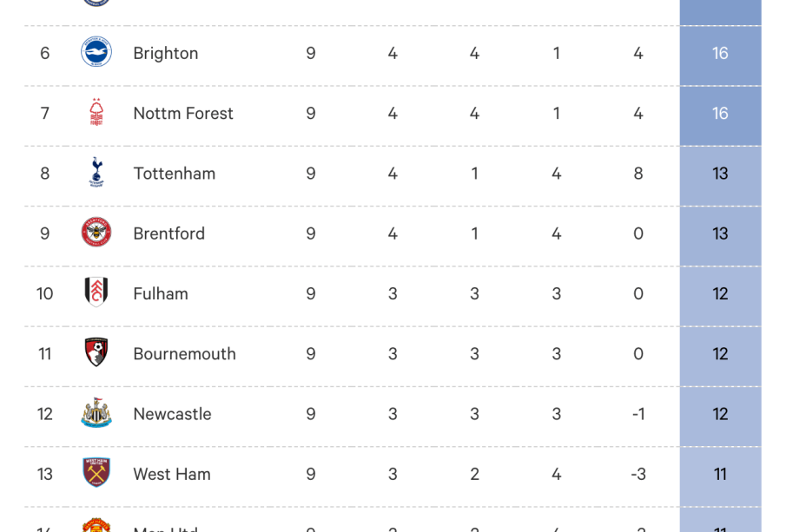Click the Tottenham club crest

[96, 173]
